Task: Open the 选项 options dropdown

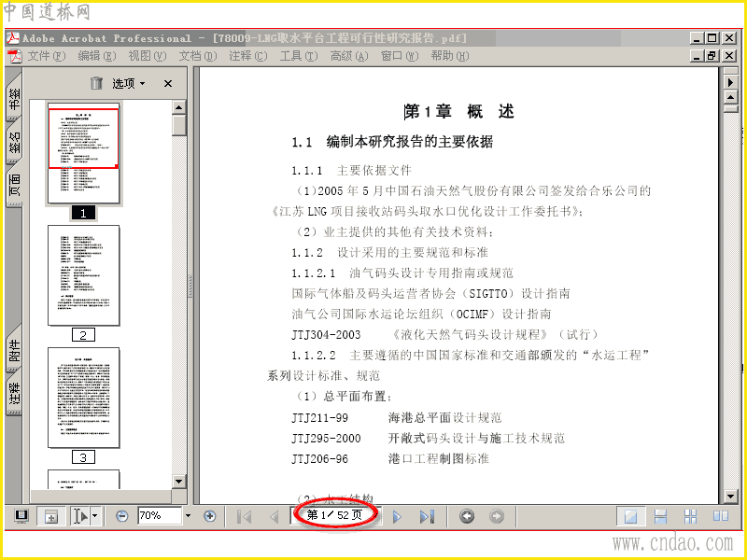Action: [128, 84]
